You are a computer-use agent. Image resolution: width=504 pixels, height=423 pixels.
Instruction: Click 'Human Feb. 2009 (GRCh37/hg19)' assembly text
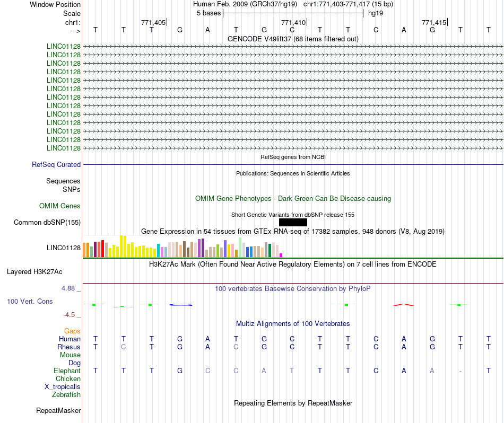tap(246, 4)
